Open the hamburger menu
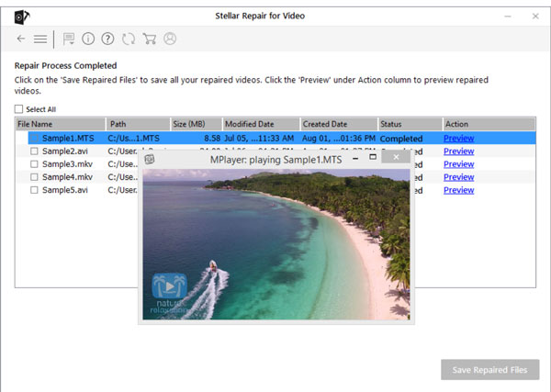This screenshot has width=551, height=392. [x=40, y=39]
